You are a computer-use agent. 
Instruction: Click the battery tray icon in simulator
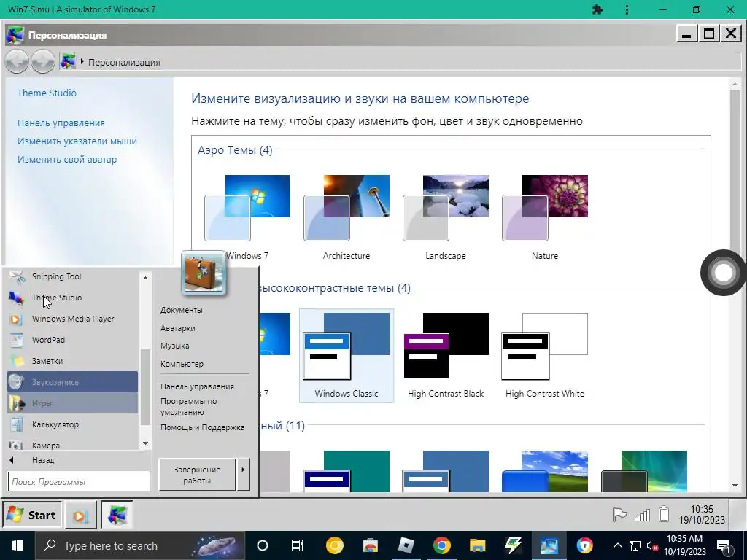coord(664,514)
